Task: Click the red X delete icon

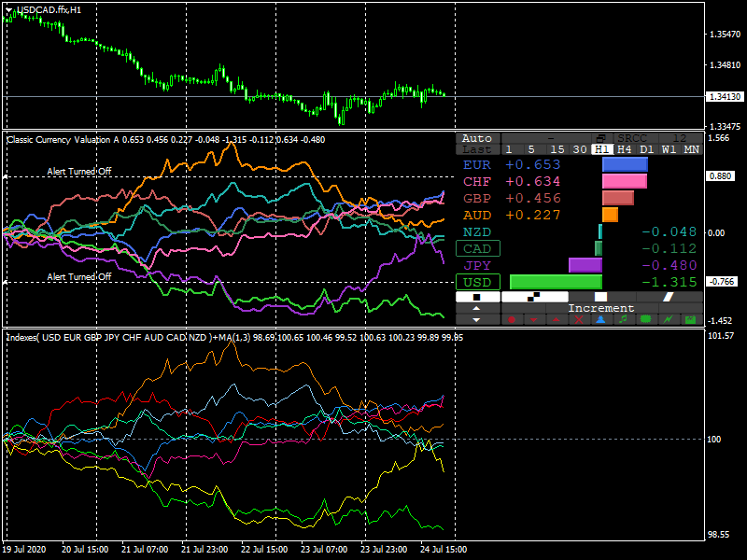Action: tap(577, 320)
